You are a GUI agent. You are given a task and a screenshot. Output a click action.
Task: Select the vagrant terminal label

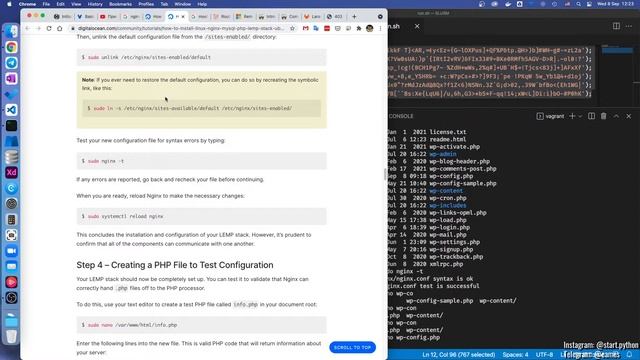pyautogui.click(x=550, y=116)
